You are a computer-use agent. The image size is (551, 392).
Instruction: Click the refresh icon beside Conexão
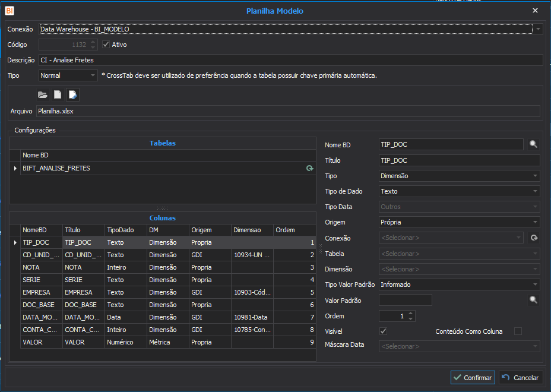tap(533, 238)
